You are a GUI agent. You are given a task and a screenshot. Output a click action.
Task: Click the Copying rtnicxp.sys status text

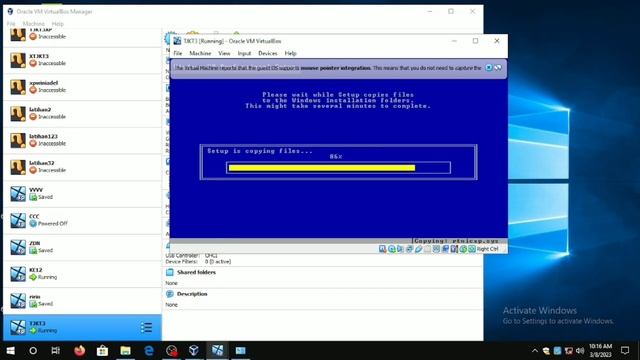[x=456, y=241]
